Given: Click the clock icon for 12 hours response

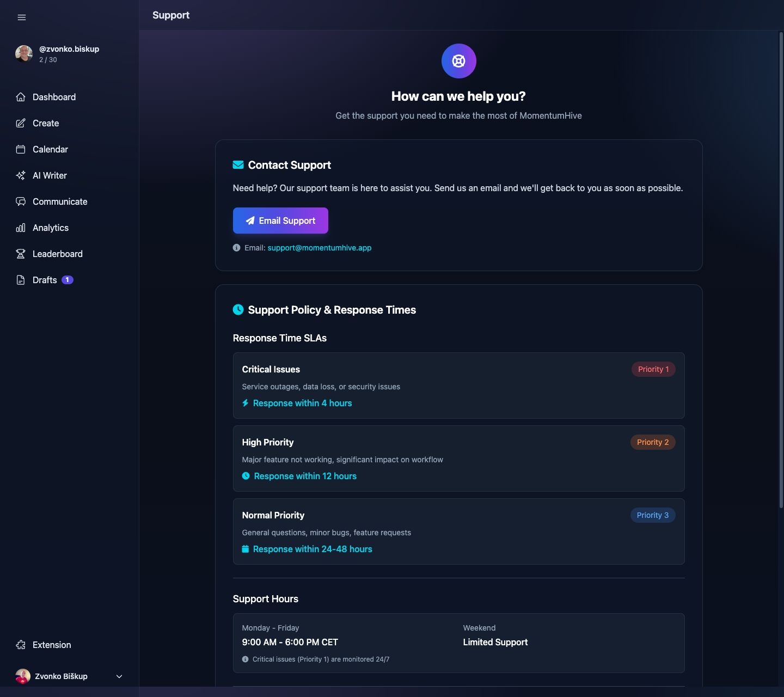Looking at the screenshot, I should (x=246, y=476).
